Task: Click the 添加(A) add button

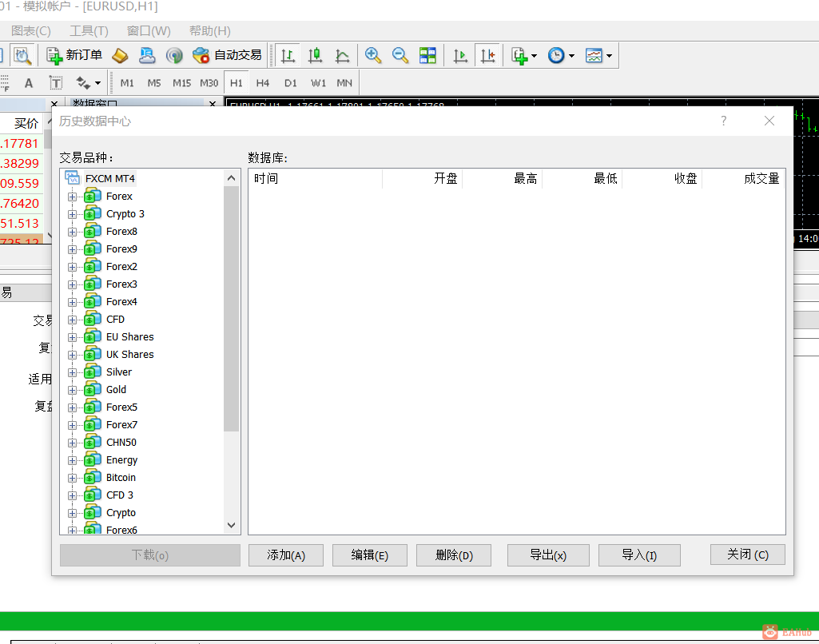Action: (286, 555)
